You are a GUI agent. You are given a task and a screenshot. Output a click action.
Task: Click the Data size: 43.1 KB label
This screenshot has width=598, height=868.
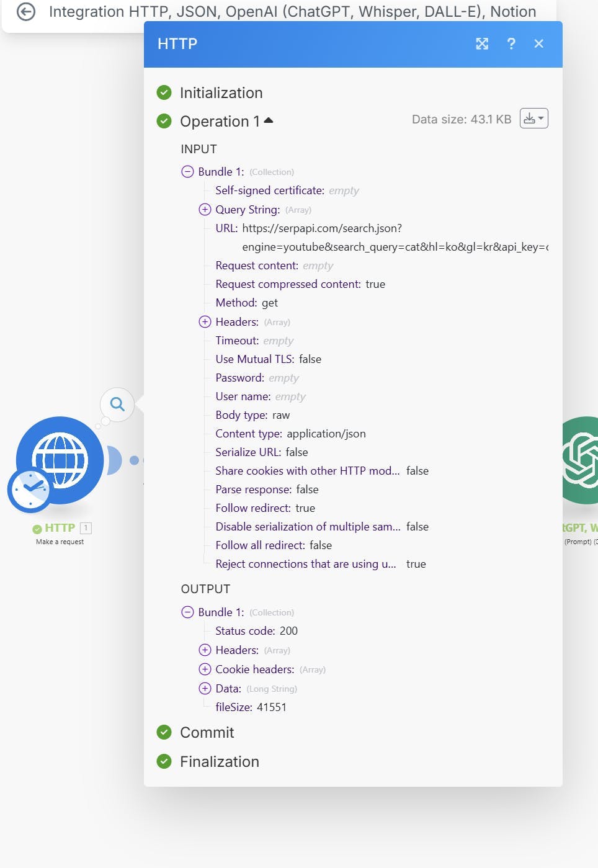[x=462, y=119]
